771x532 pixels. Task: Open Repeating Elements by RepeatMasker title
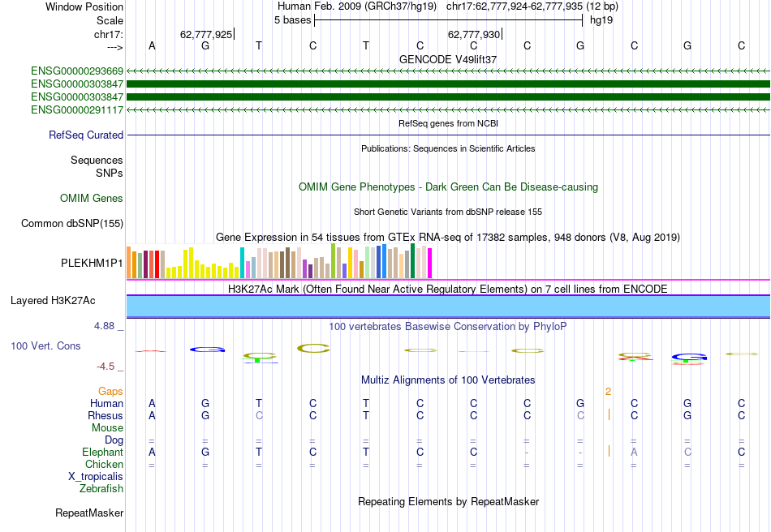pos(449,502)
